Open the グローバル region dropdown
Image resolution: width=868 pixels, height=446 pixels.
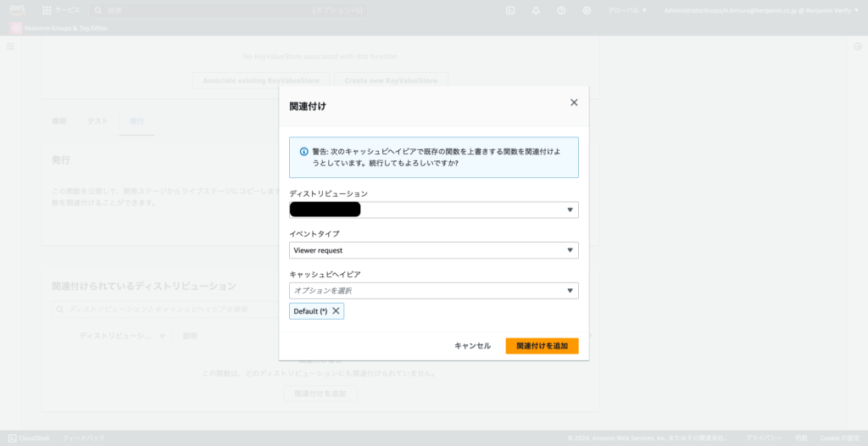[627, 10]
